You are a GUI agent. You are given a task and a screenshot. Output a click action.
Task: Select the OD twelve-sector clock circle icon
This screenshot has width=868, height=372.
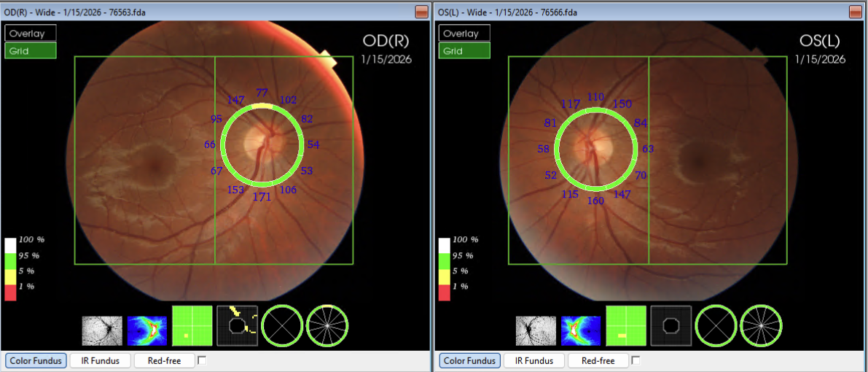tap(327, 325)
